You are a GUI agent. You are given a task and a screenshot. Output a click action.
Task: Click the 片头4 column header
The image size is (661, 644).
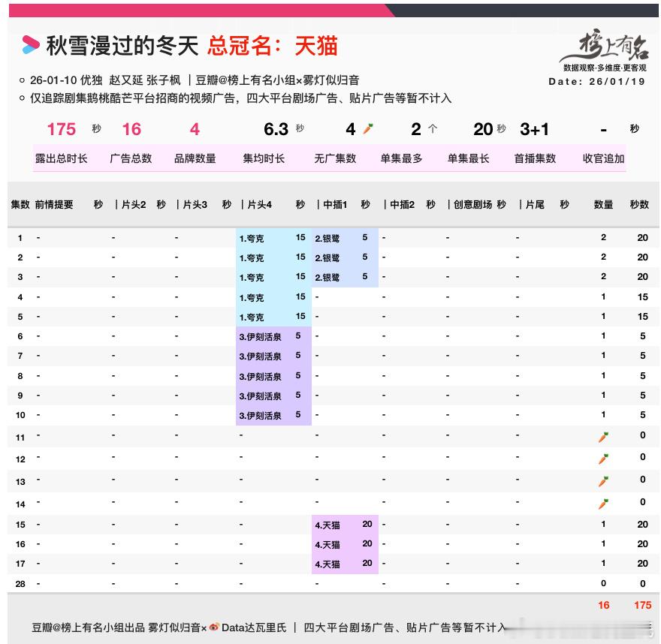pos(260,204)
